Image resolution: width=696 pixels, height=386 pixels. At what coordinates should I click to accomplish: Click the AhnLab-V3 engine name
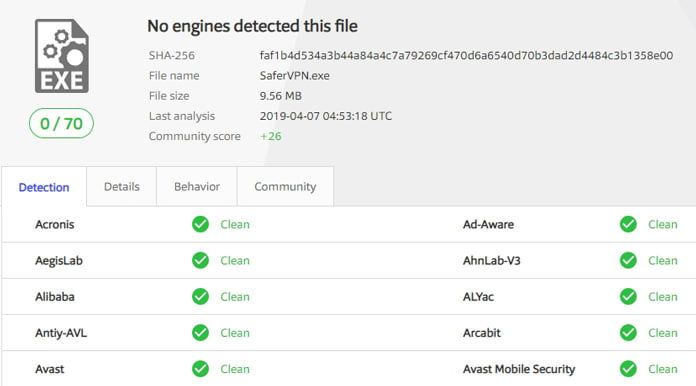click(491, 261)
